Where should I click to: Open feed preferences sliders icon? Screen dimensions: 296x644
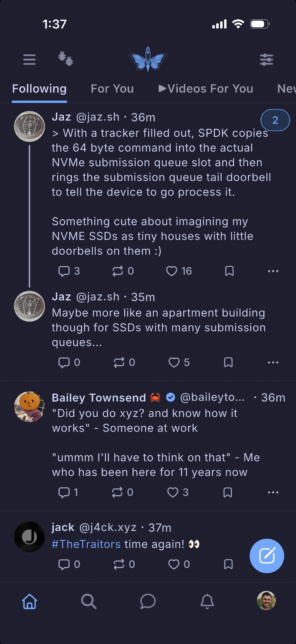266,60
